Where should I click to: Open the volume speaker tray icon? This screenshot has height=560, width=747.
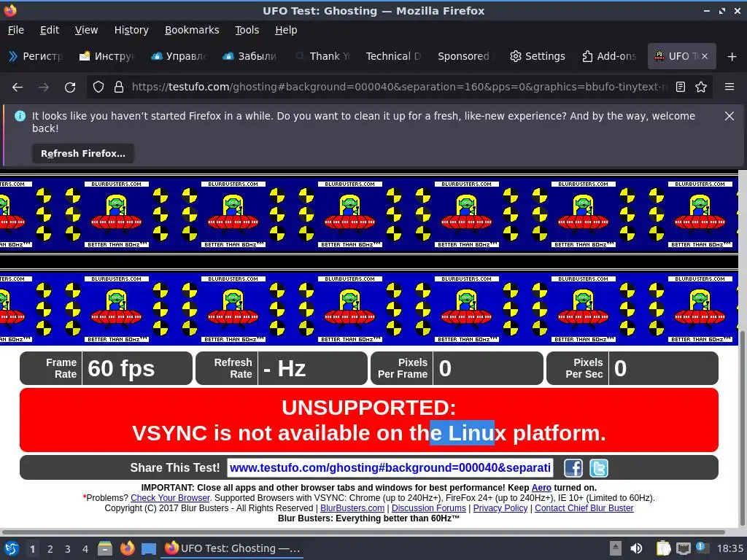point(636,548)
